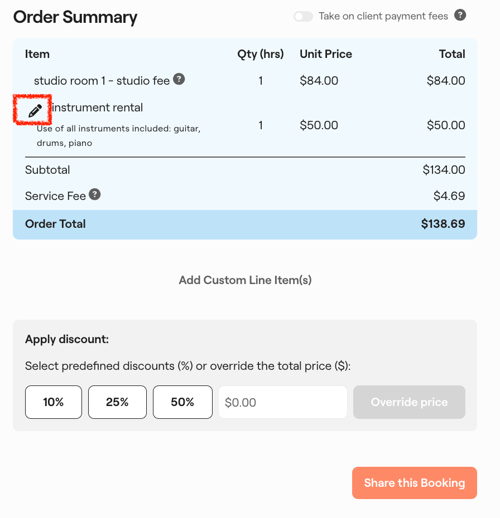The image size is (500, 518).
Task: Click the pencil edit icon beside instrument rental
Action: tap(35, 111)
